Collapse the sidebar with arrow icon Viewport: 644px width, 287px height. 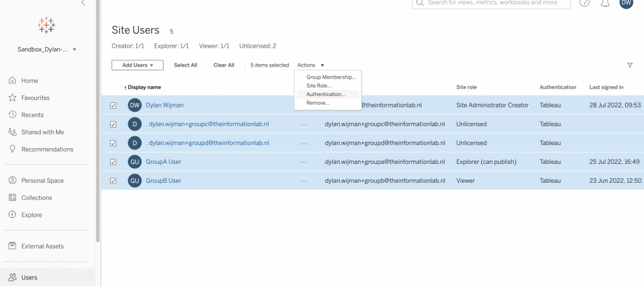tap(83, 3)
